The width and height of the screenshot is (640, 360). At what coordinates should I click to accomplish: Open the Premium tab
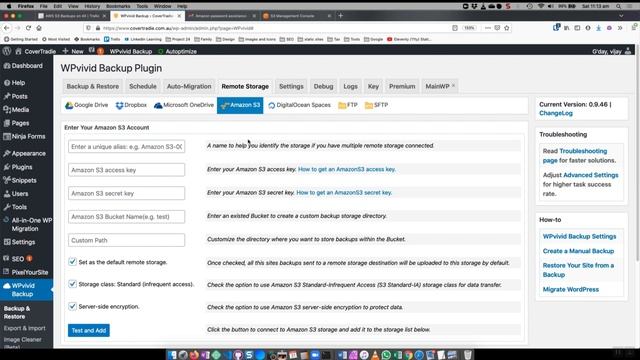pyautogui.click(x=402, y=86)
